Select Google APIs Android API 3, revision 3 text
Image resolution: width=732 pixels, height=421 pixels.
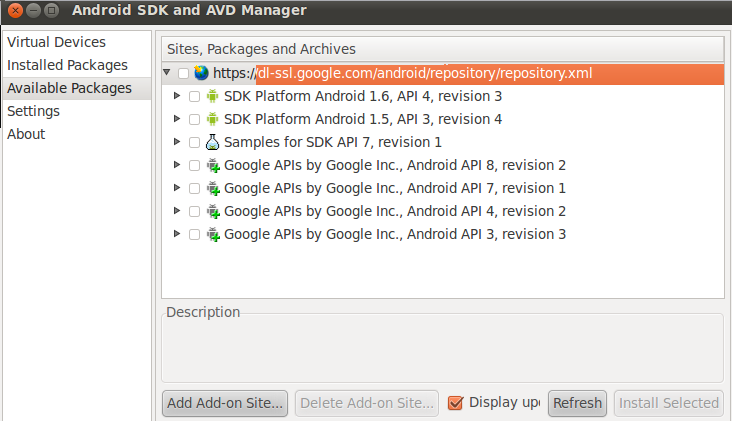click(x=394, y=234)
